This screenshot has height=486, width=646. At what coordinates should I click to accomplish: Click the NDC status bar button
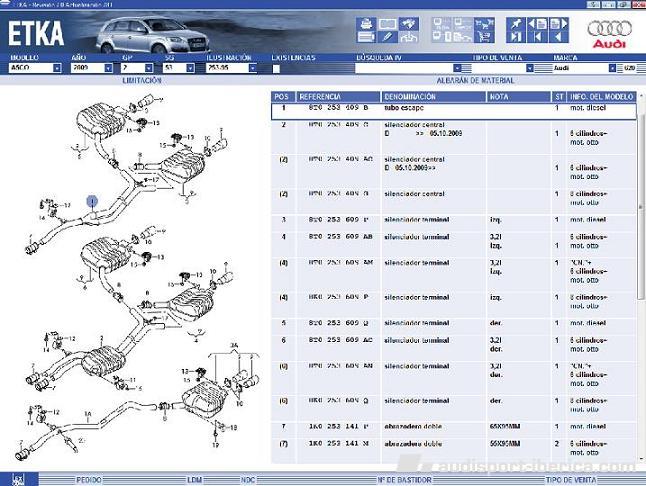248,480
